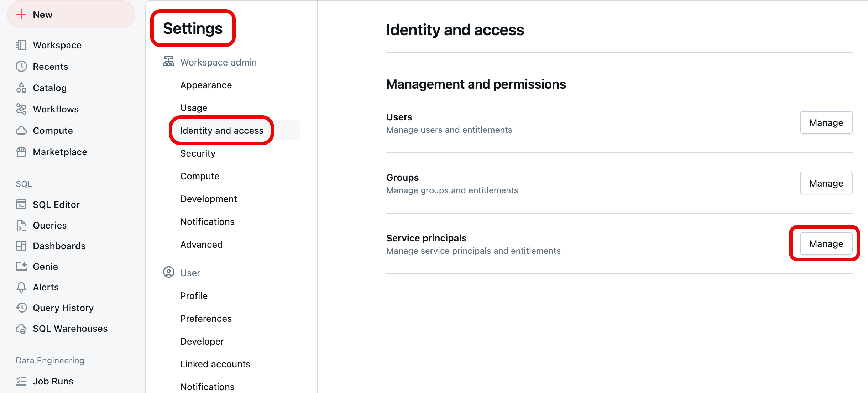Open Security settings page
Image resolution: width=868 pixels, height=393 pixels.
[x=198, y=153]
